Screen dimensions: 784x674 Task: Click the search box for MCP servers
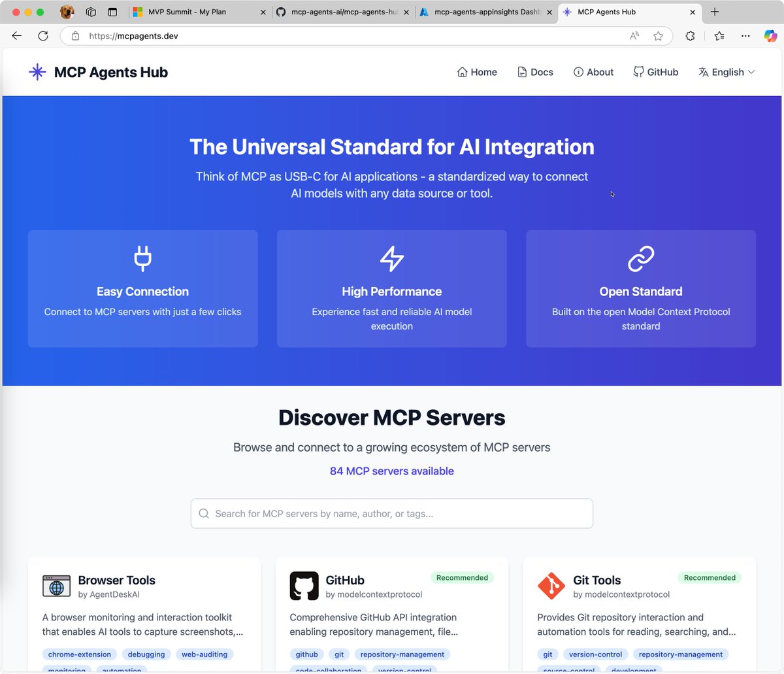[x=392, y=513]
